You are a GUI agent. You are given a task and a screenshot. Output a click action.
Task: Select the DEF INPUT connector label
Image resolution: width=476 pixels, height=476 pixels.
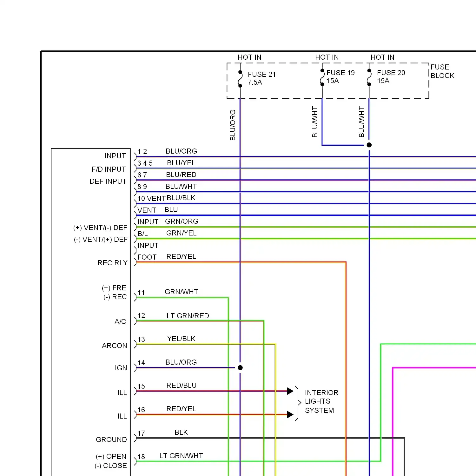pos(108,181)
